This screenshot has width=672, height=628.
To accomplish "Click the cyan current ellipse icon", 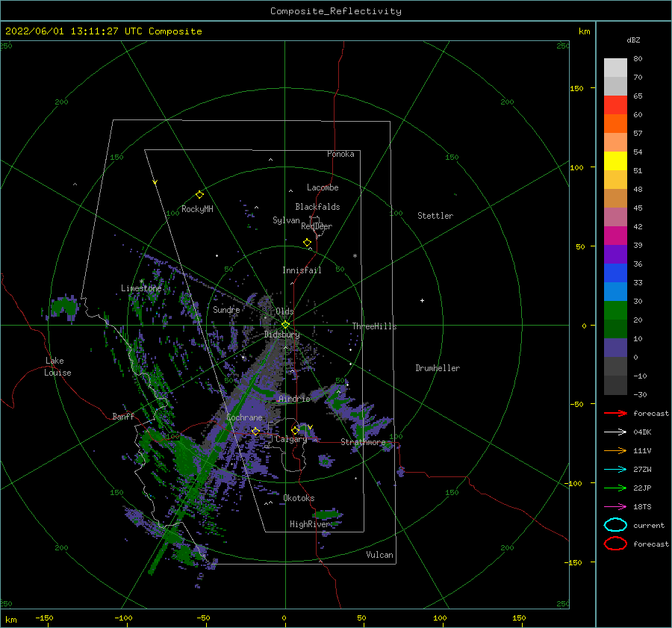I will pos(615,525).
